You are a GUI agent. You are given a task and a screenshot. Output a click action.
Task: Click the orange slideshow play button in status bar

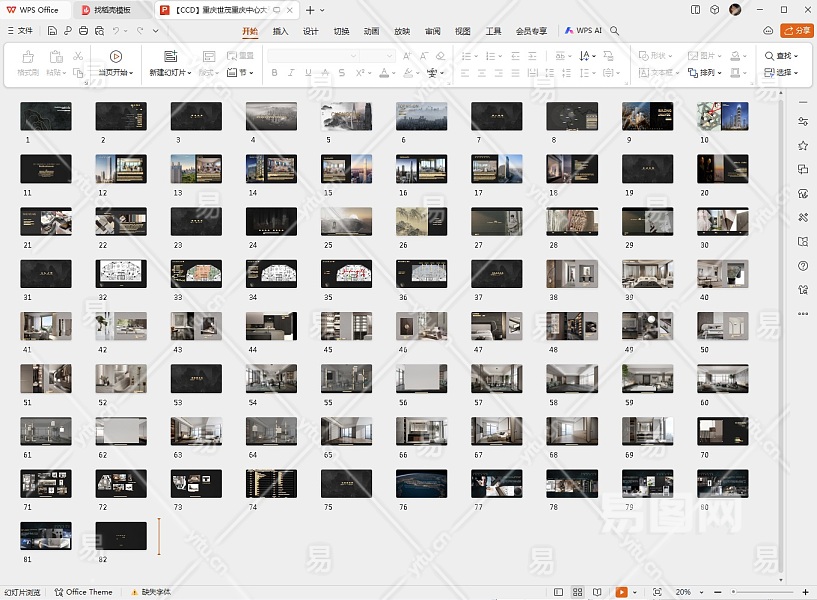click(x=622, y=592)
